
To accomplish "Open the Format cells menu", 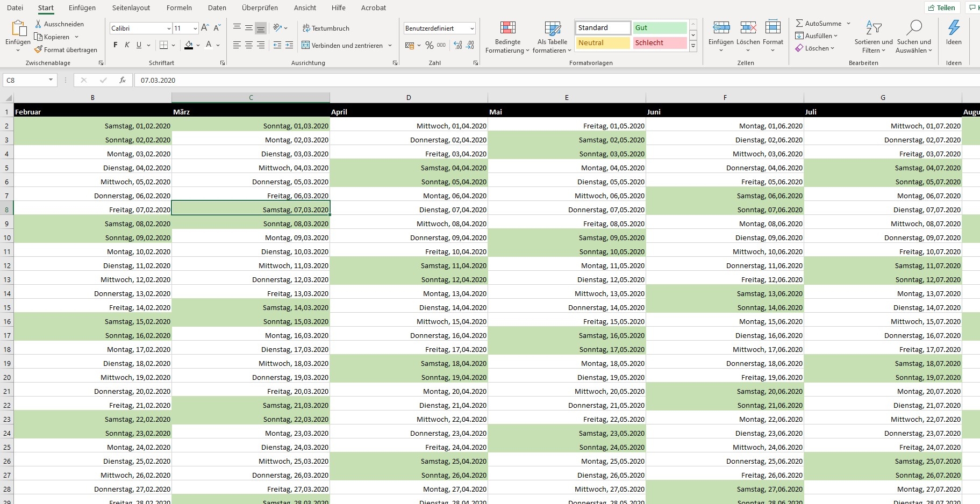I will pos(773,36).
